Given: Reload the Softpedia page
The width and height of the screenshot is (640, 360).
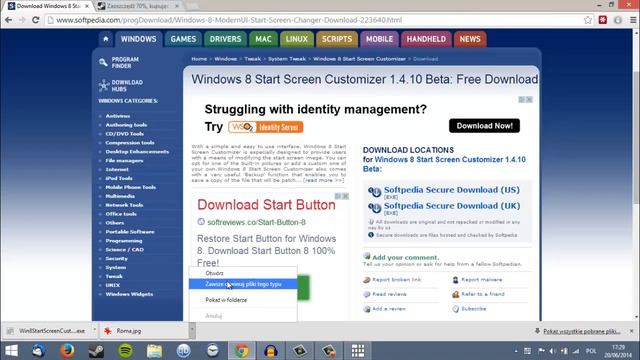Looking at the screenshot, I should 36,20.
